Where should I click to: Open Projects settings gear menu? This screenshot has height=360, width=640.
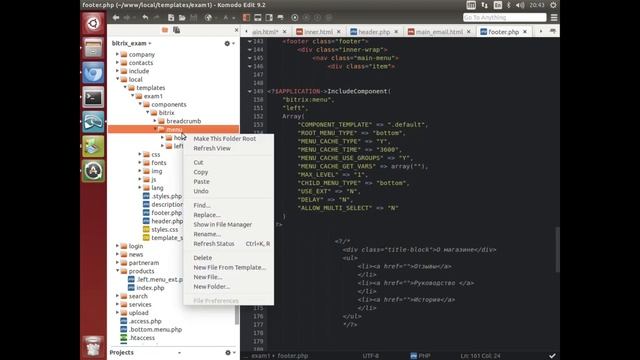229,352
